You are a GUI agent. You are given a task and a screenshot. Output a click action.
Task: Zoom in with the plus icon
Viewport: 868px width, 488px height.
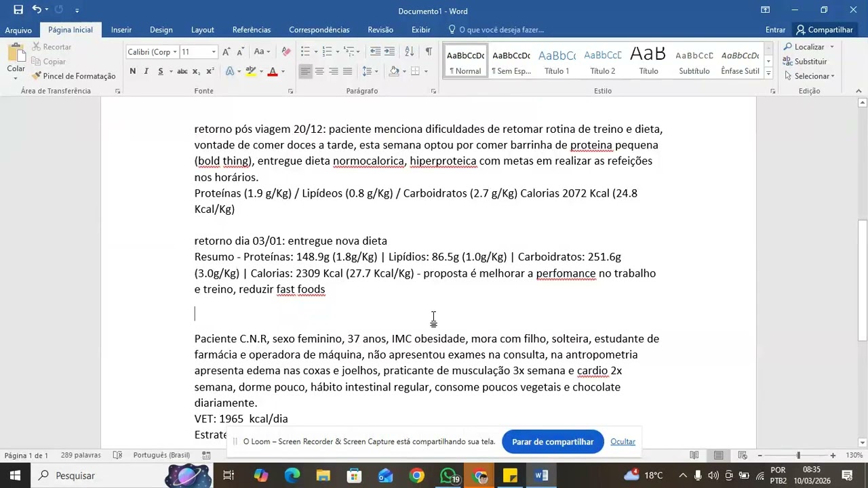click(x=833, y=455)
